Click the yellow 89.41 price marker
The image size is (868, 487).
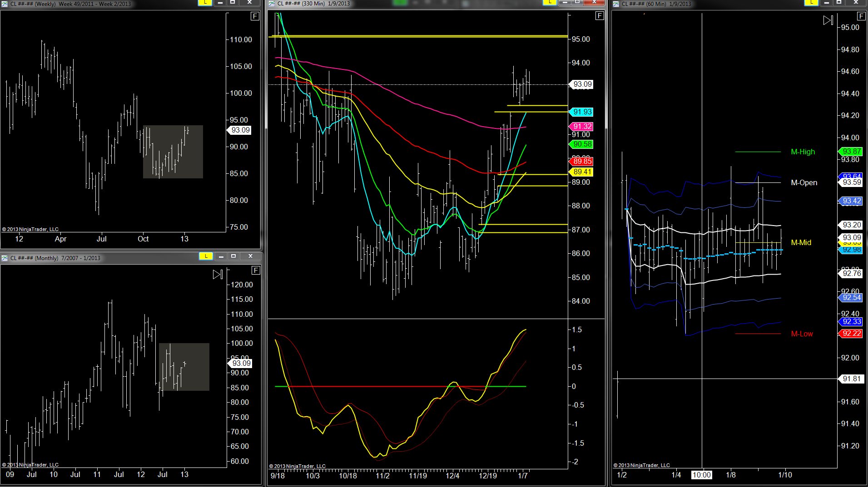click(582, 172)
